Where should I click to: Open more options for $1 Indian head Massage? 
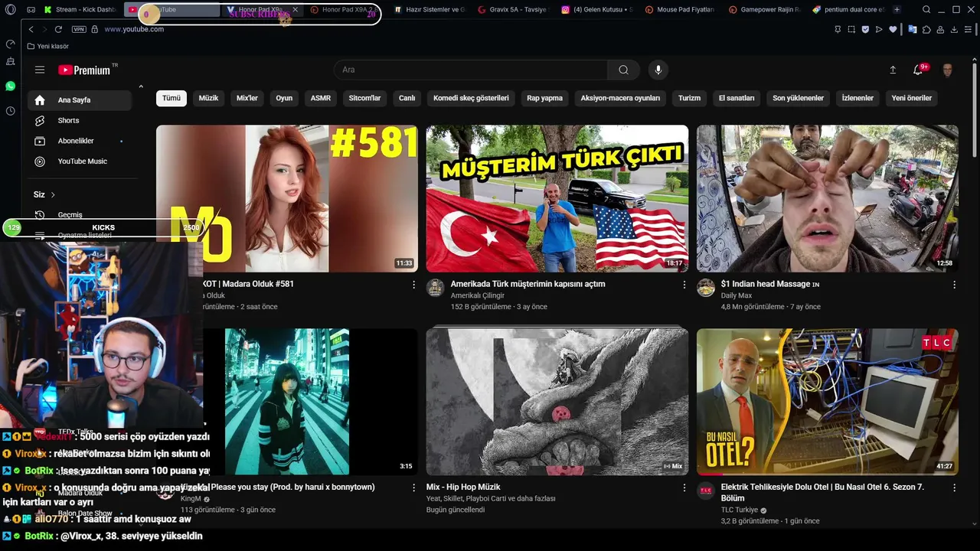pyautogui.click(x=954, y=285)
